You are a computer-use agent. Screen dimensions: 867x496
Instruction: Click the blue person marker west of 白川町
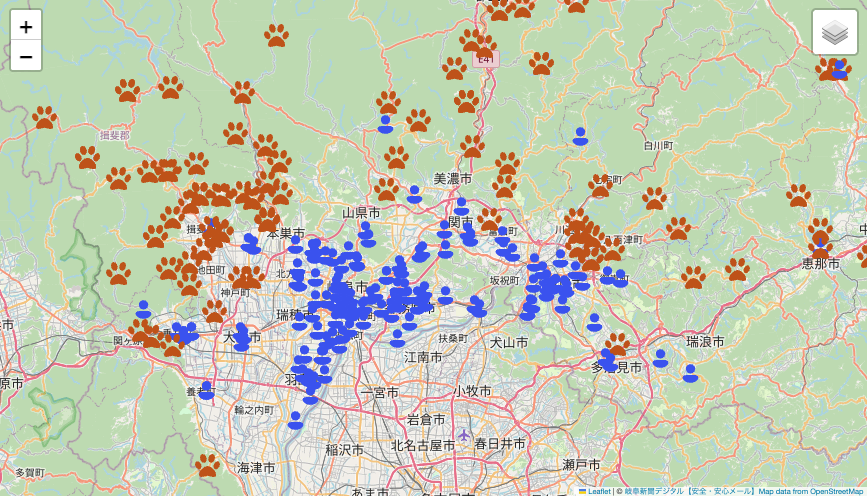pos(580,136)
